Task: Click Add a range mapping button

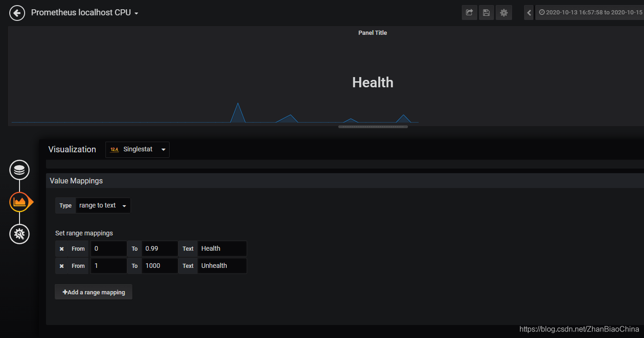Action: (x=94, y=292)
